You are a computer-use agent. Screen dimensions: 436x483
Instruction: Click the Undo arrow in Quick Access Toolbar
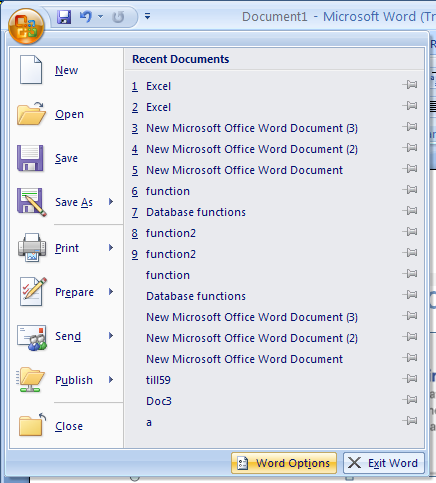[x=85, y=16]
